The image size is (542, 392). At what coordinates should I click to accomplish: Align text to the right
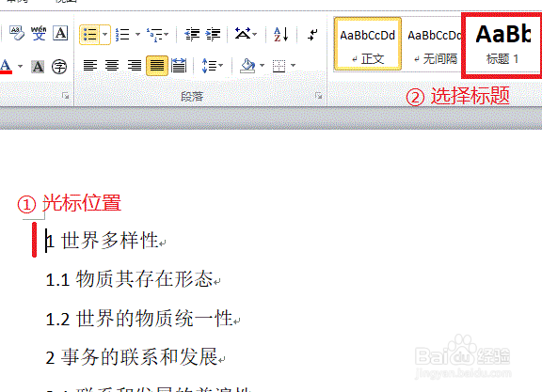[x=135, y=65]
